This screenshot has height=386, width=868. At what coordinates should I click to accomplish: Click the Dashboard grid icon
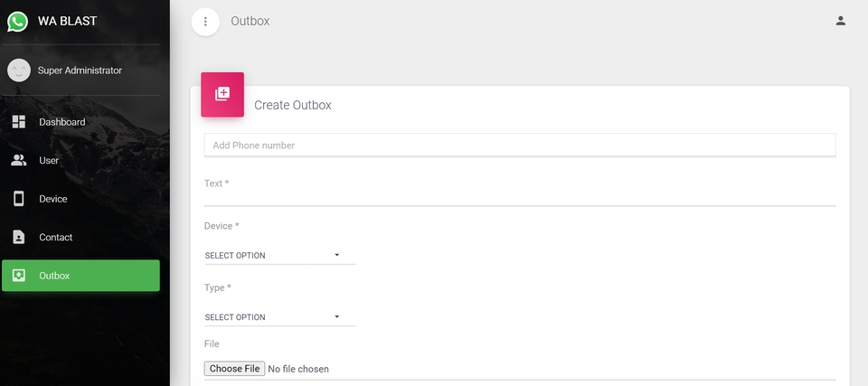click(19, 122)
